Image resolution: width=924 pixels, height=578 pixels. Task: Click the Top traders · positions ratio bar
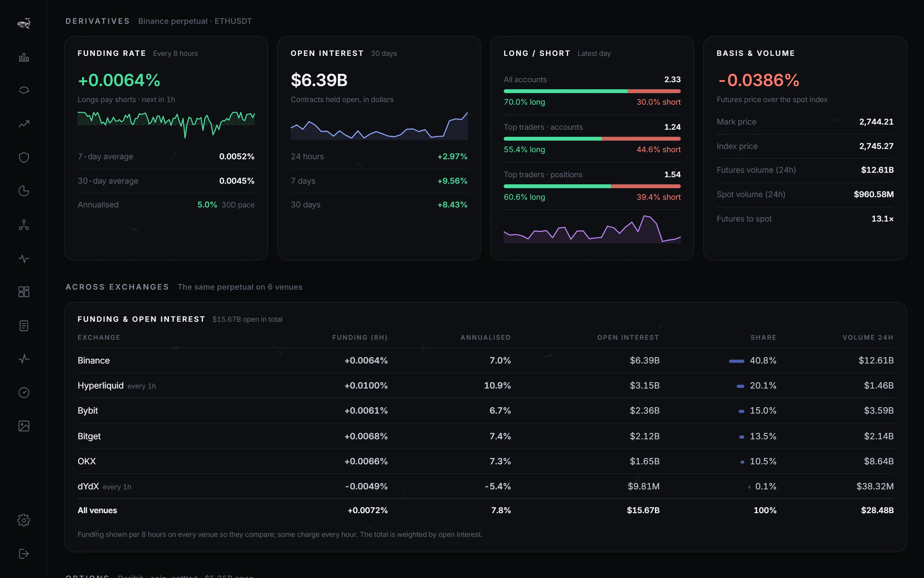592,186
